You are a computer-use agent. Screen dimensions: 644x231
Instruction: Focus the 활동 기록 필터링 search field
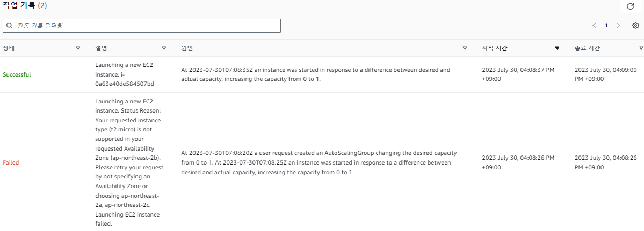(142, 25)
